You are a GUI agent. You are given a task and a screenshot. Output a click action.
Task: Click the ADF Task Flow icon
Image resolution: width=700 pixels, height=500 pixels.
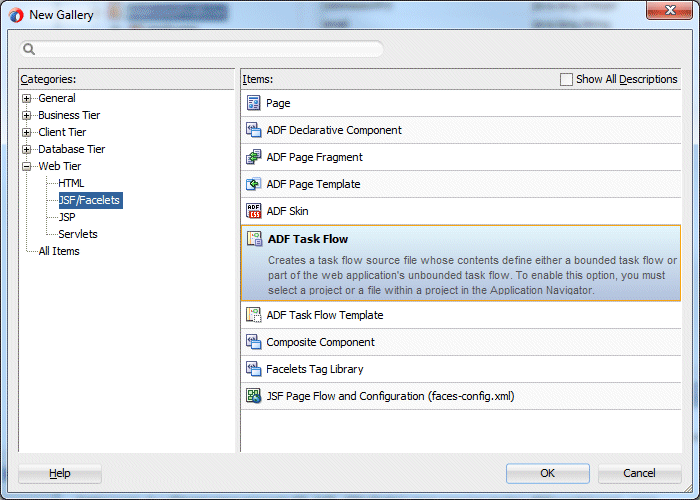pos(254,239)
